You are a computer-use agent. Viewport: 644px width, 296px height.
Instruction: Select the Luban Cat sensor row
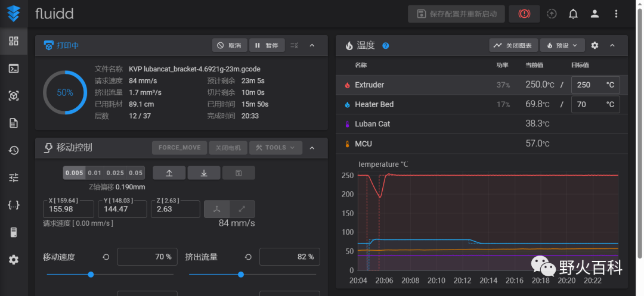[x=482, y=124]
